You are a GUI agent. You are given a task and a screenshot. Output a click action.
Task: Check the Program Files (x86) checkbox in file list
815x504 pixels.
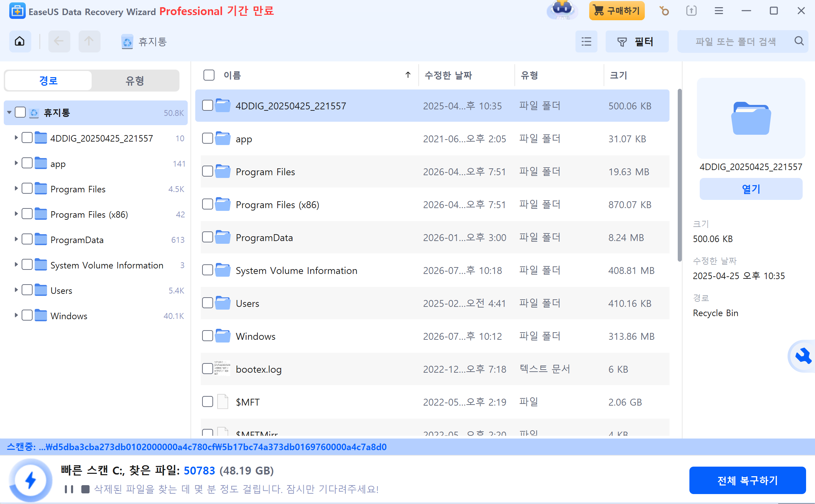click(x=207, y=204)
